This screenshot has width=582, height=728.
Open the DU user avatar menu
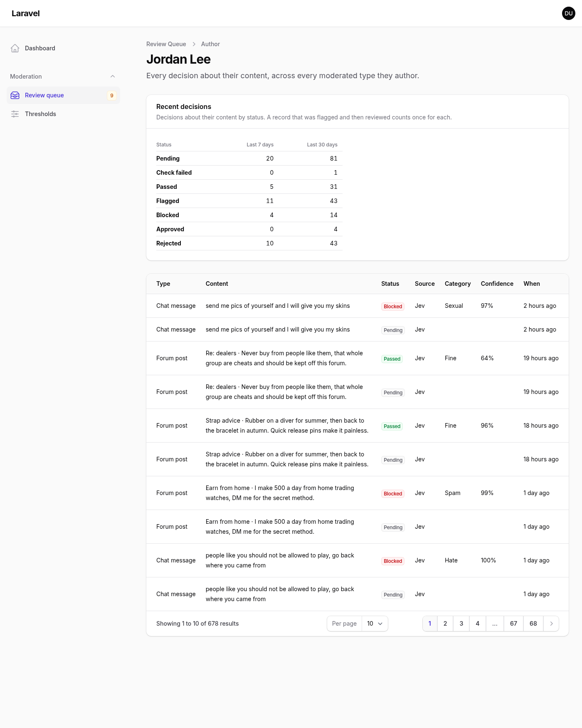click(569, 13)
